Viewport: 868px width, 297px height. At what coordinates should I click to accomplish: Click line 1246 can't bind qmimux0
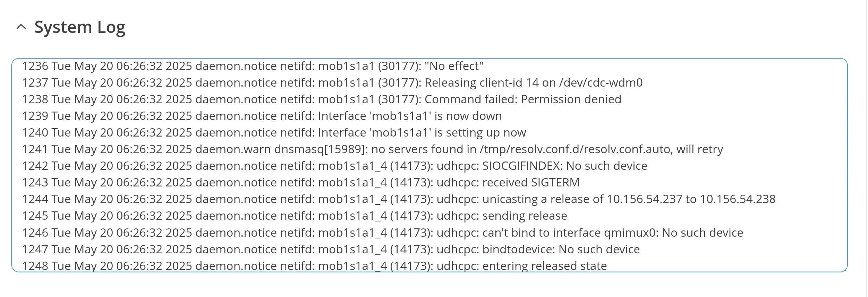382,232
